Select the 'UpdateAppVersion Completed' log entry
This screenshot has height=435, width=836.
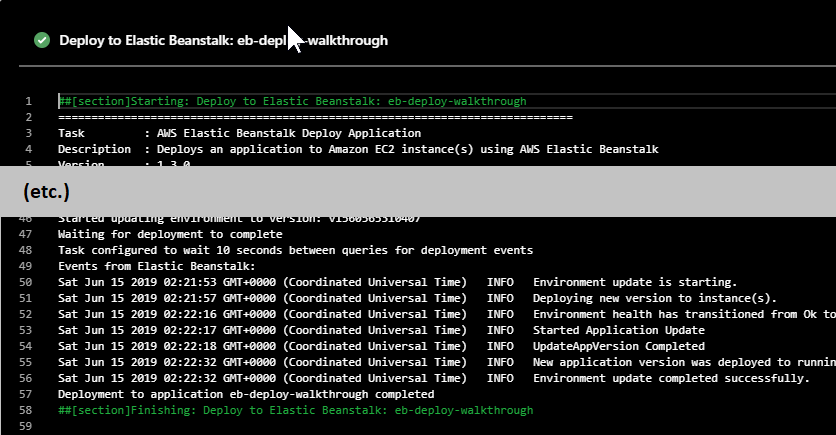(618, 346)
